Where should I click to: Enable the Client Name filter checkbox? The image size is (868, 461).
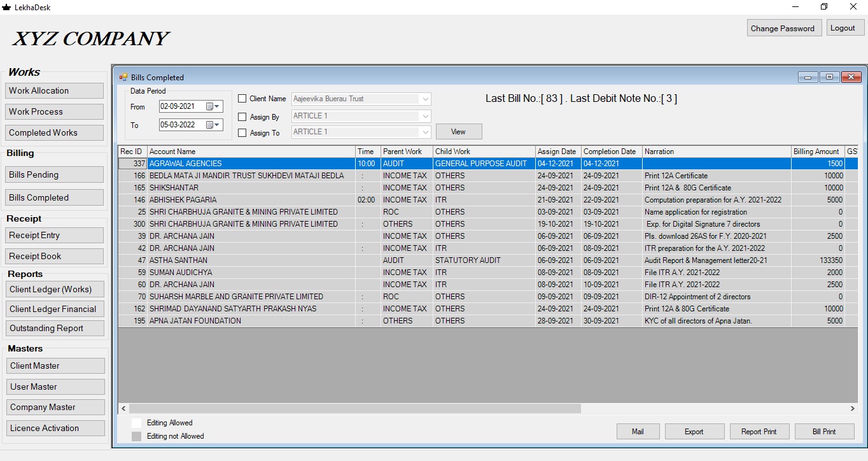coord(242,99)
